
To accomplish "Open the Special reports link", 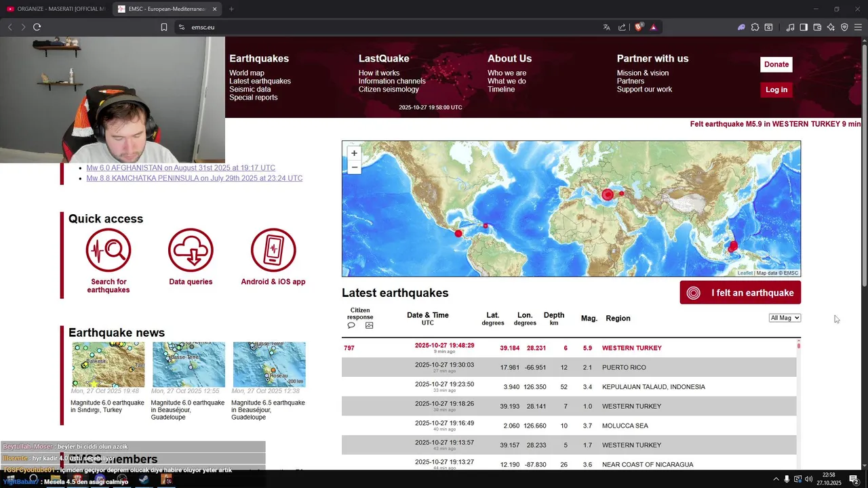I will pyautogui.click(x=253, y=98).
